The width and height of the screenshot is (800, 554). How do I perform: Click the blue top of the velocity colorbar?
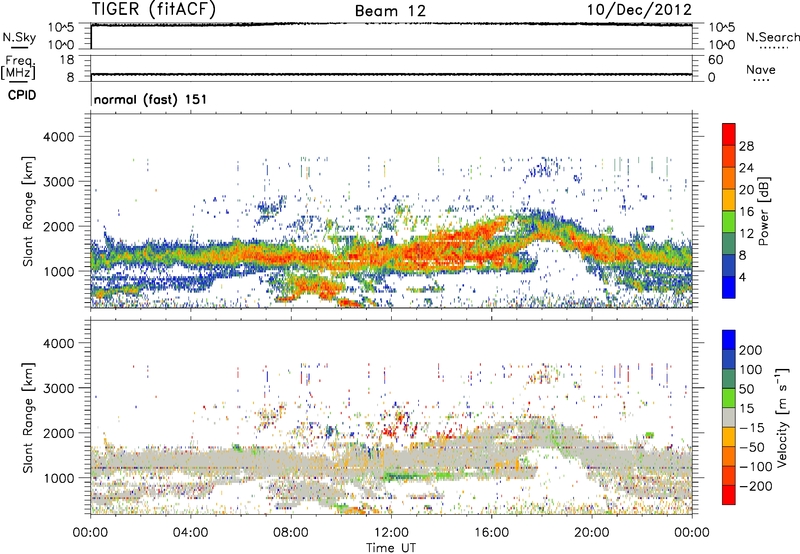click(729, 340)
